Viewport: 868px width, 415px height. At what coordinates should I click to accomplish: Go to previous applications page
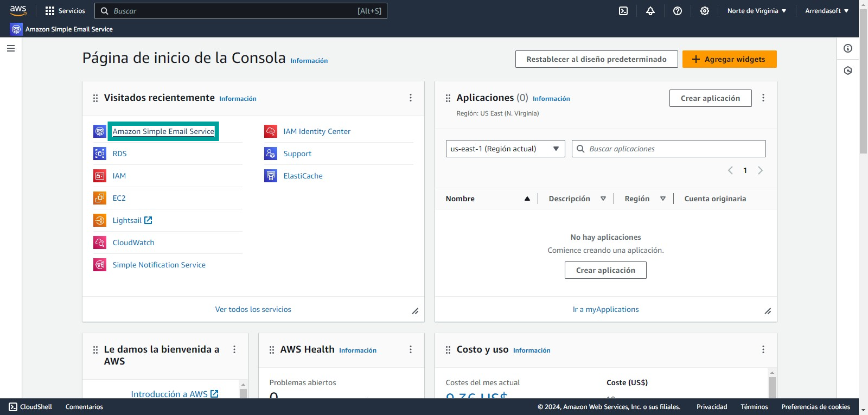pyautogui.click(x=730, y=170)
